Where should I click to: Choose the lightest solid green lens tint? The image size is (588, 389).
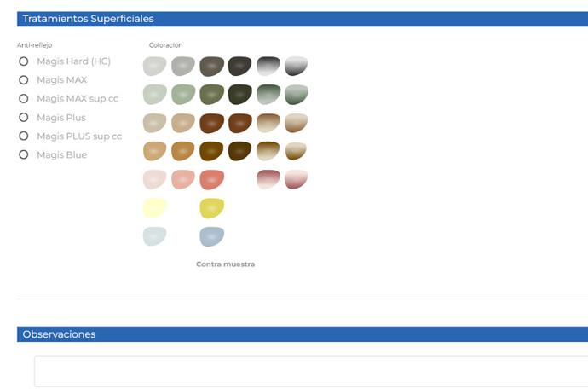click(154, 94)
